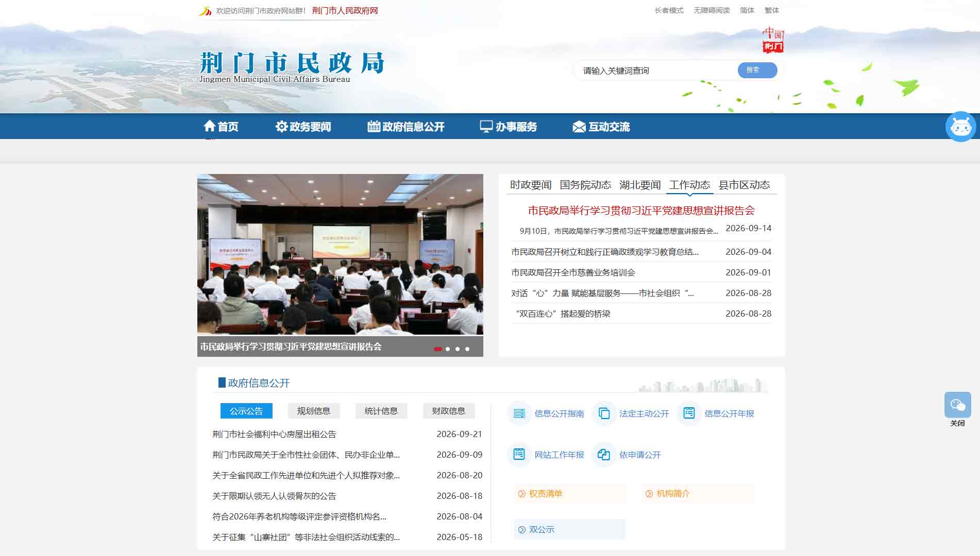
Task: Click the monitor icon beside 办事服务
Action: 486,127
